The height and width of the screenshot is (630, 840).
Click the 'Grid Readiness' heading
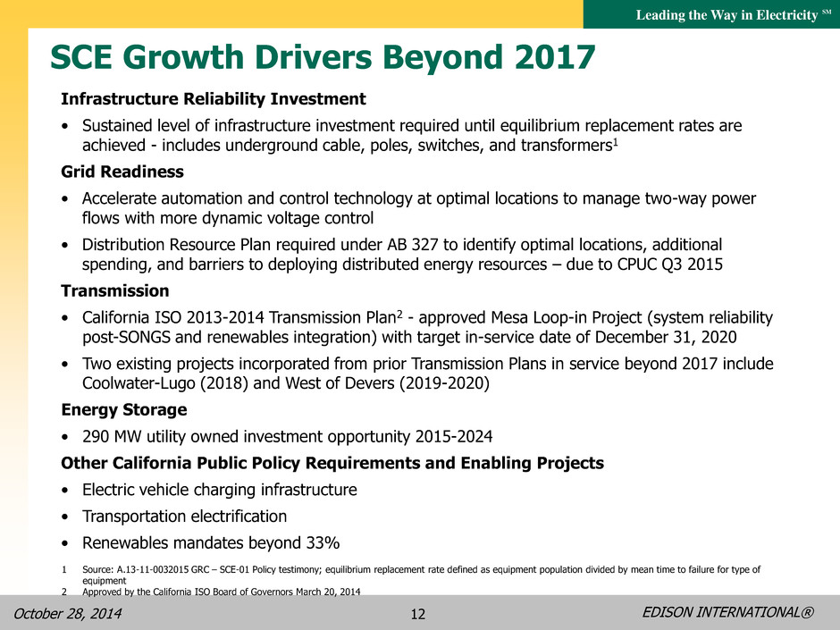122,172
